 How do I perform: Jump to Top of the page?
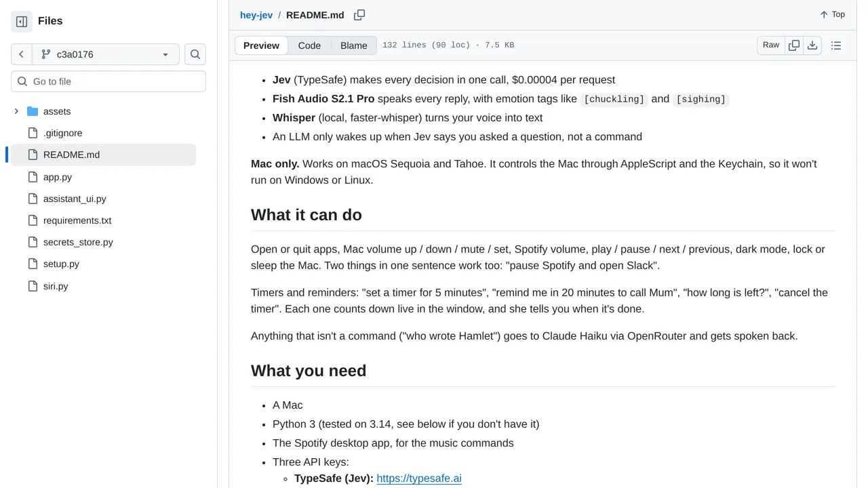point(832,14)
